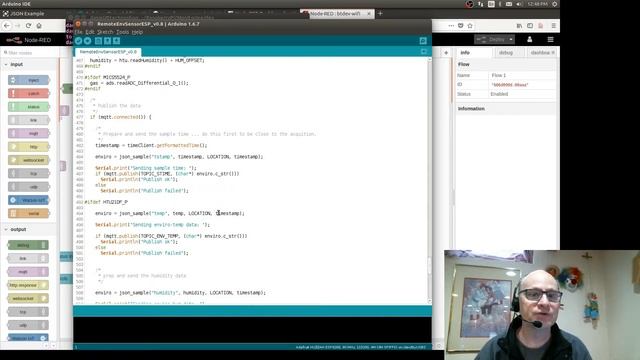Click the Arduino Save sketch icon
This screenshot has height=360, width=640.
(116, 41)
